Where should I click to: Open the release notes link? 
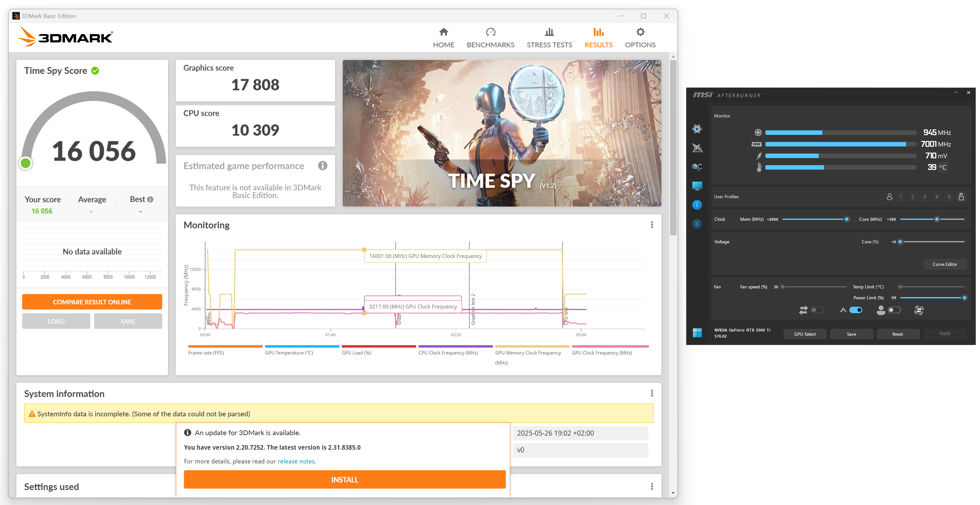(x=296, y=461)
